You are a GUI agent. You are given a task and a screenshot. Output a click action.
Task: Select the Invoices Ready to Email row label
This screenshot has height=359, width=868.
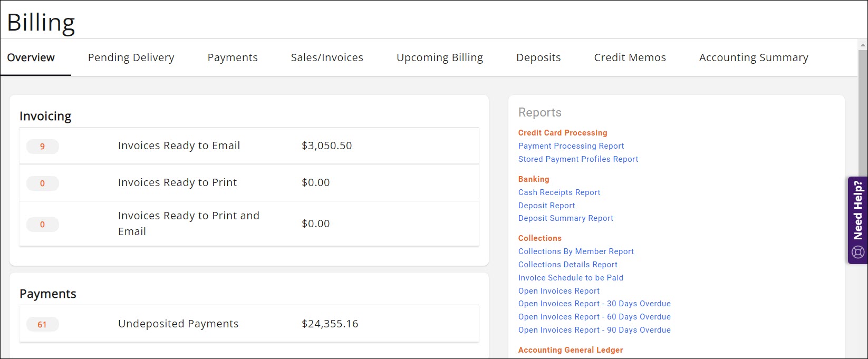tap(179, 145)
